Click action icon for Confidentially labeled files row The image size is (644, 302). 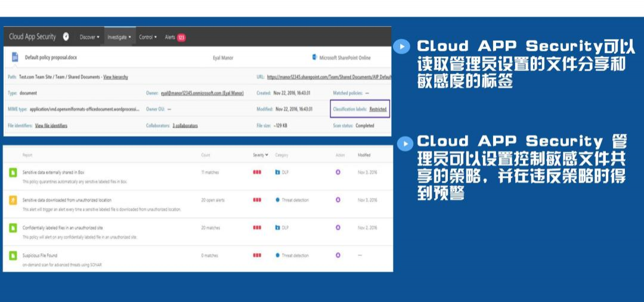click(338, 227)
